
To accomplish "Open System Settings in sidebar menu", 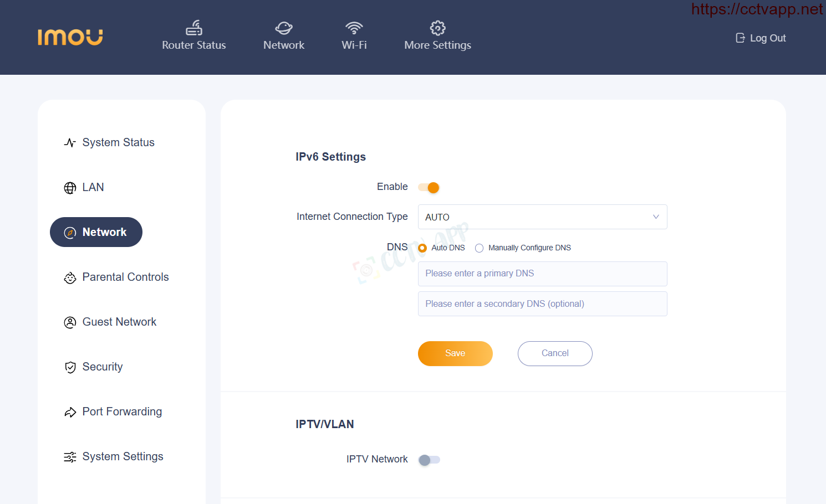I will [x=114, y=456].
